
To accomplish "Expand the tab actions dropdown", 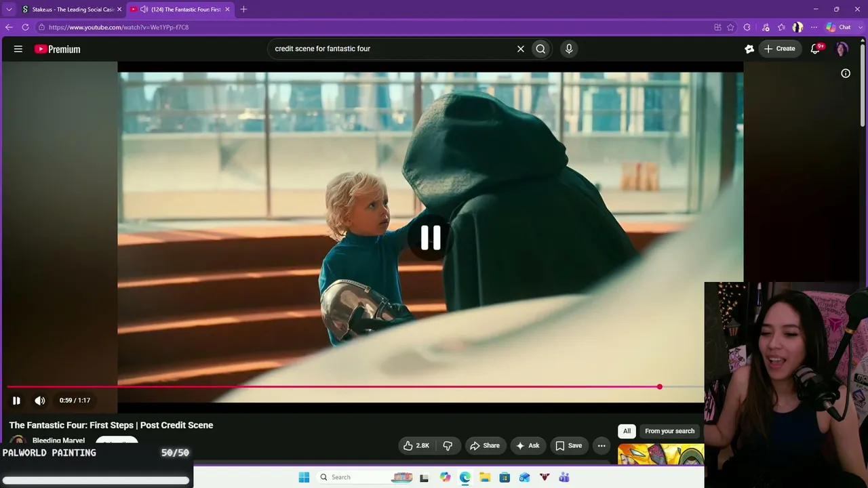I will [x=9, y=9].
